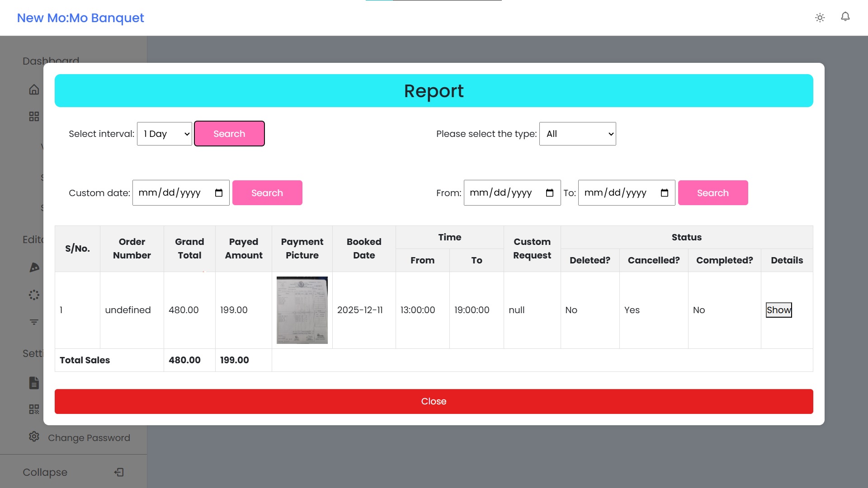Click Search button for the From-To range
The height and width of the screenshot is (488, 868).
pyautogui.click(x=712, y=193)
